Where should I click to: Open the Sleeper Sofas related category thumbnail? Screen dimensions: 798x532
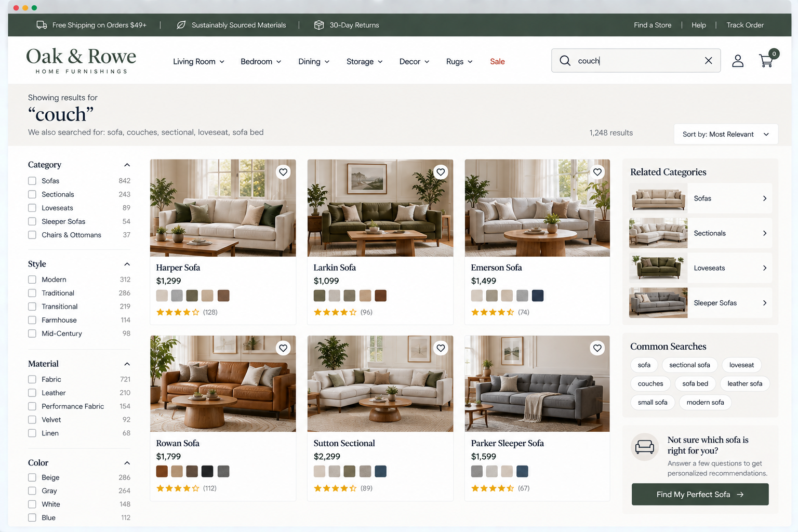[658, 303]
